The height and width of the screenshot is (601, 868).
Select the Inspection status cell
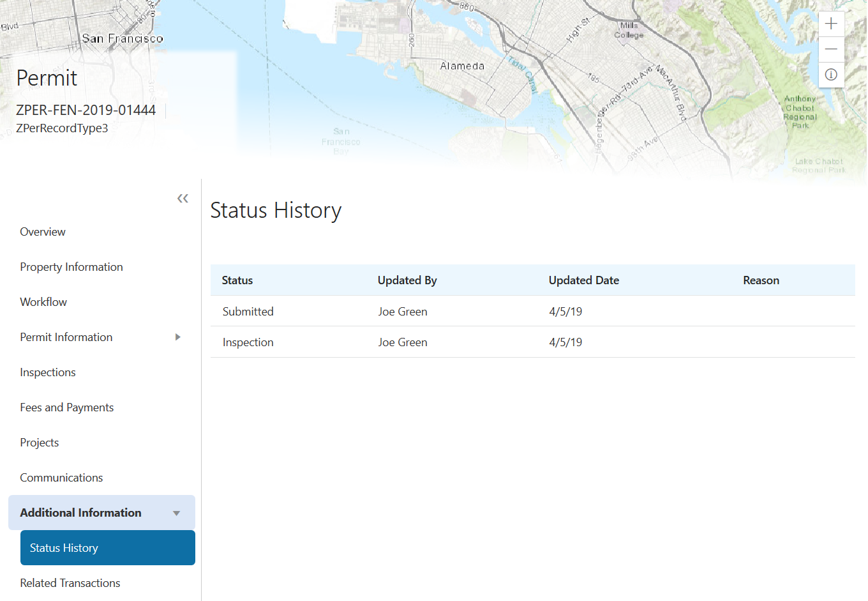248,342
